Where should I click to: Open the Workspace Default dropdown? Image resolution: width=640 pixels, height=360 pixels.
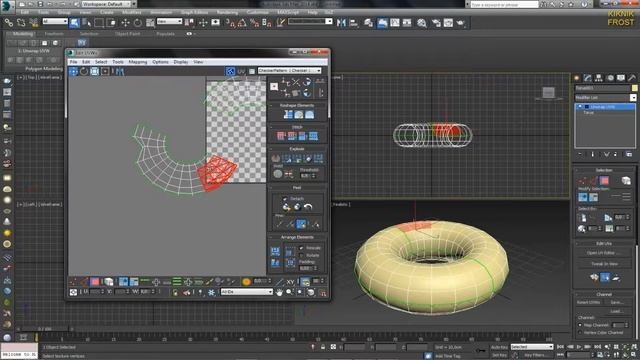tap(106, 4)
